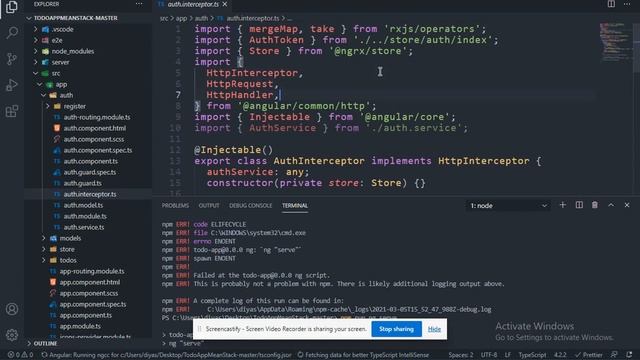Open the Search view in activity bar
The width and height of the screenshot is (640, 360).
[12, 33]
